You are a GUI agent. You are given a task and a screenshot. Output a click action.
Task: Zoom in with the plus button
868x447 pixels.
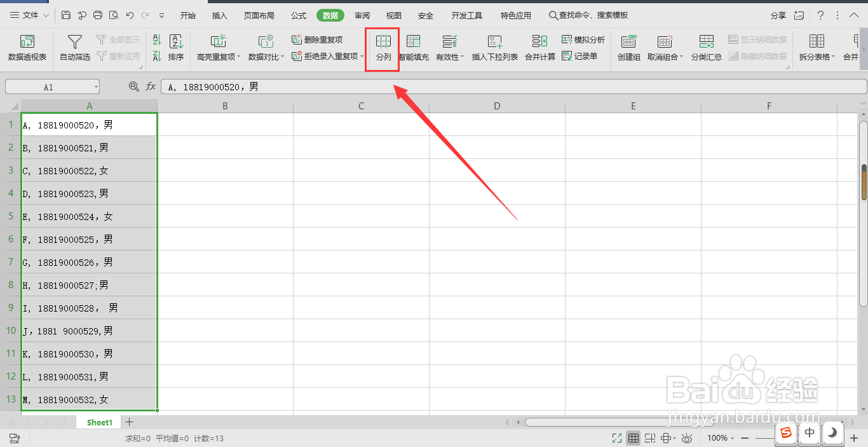coord(854,438)
